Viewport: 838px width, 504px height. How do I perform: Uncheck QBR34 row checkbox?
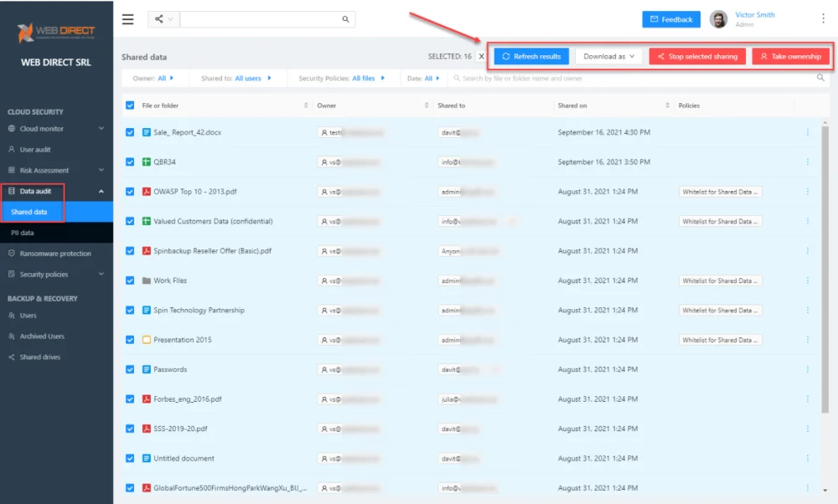(x=130, y=162)
